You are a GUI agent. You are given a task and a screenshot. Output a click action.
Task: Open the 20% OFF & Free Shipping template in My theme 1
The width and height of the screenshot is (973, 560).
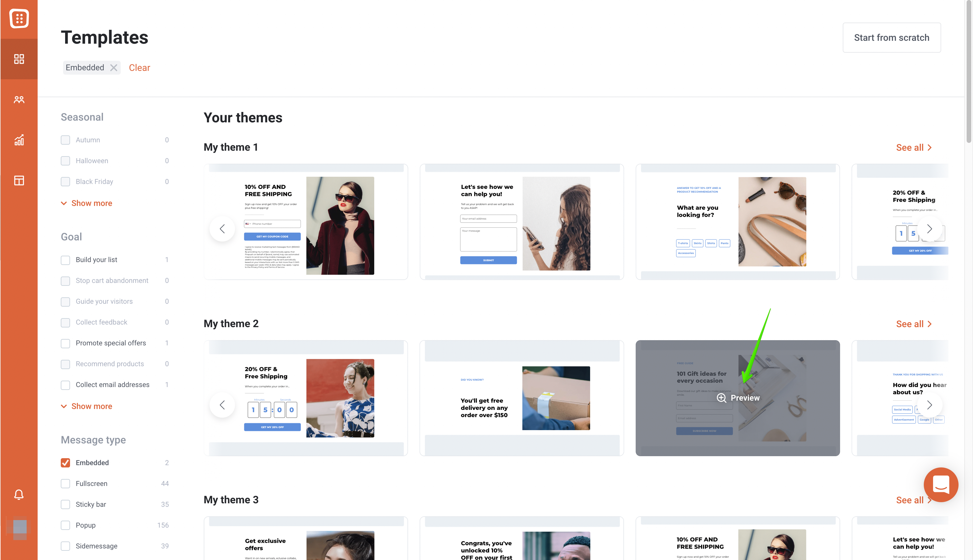click(900, 222)
